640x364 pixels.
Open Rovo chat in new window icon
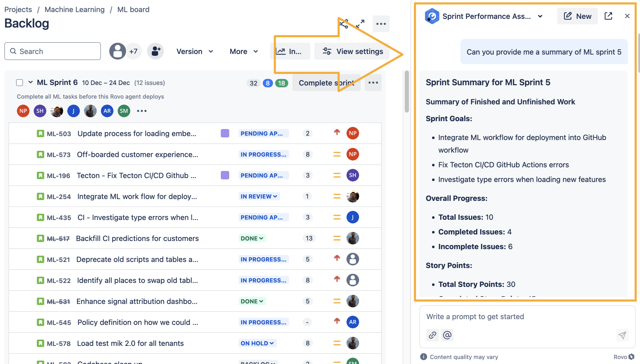pos(608,16)
